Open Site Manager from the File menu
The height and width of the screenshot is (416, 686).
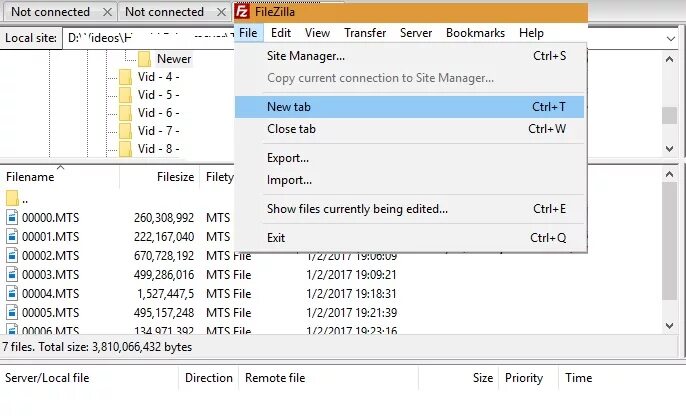pyautogui.click(x=306, y=56)
